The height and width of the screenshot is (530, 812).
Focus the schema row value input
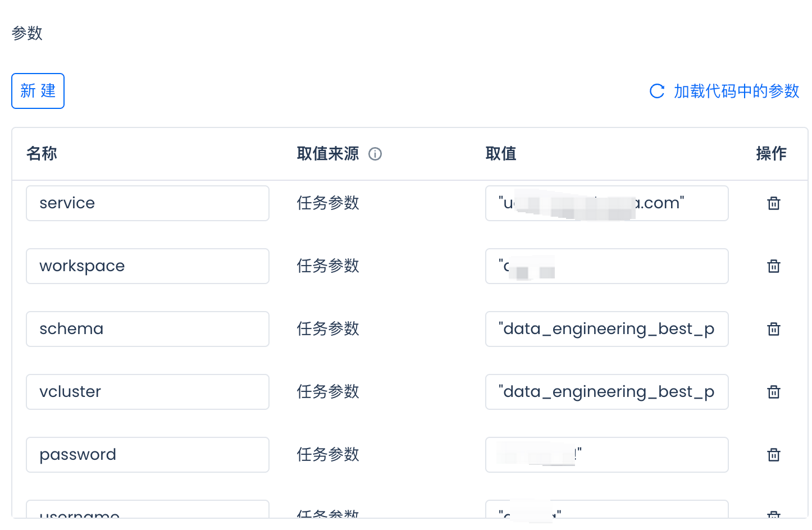click(606, 329)
